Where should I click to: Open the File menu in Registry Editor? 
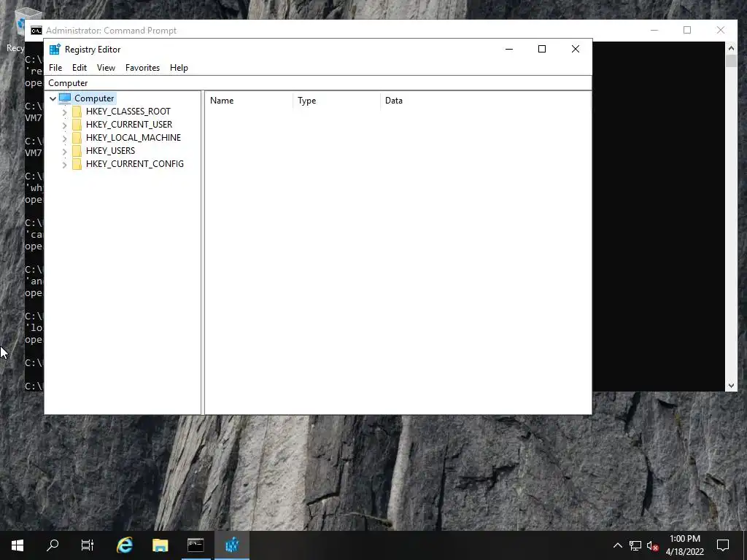[55, 68]
